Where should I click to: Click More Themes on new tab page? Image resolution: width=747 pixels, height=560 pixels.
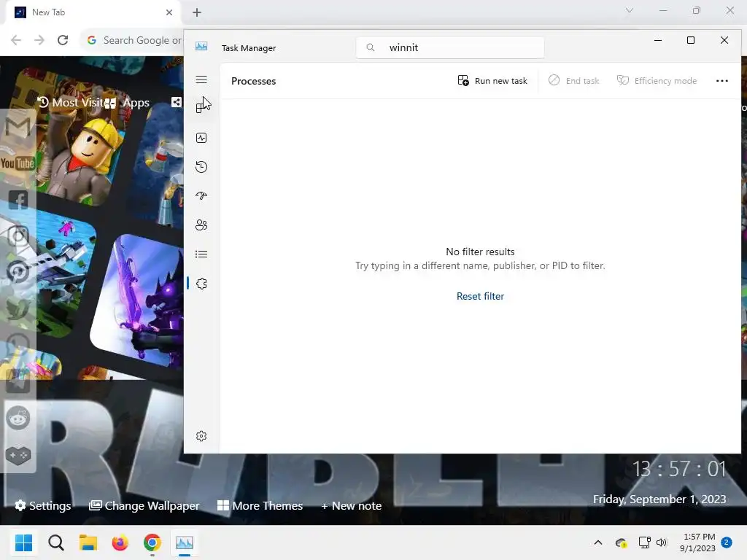[260, 506]
